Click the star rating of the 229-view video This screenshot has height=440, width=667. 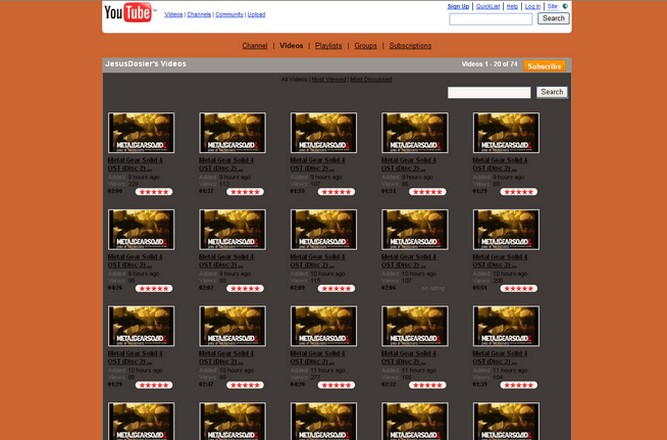coord(154,192)
